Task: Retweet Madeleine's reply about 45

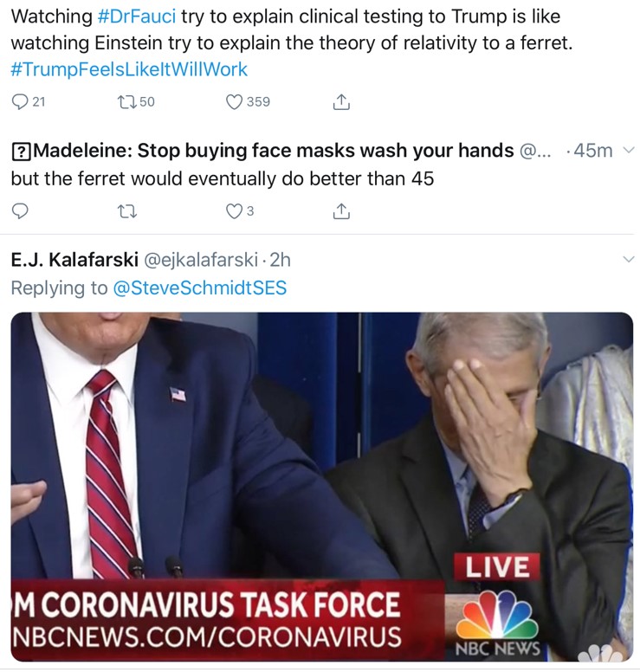Action: (x=126, y=210)
